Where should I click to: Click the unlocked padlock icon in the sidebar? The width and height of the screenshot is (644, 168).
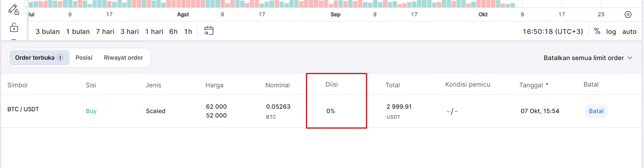pos(14,28)
